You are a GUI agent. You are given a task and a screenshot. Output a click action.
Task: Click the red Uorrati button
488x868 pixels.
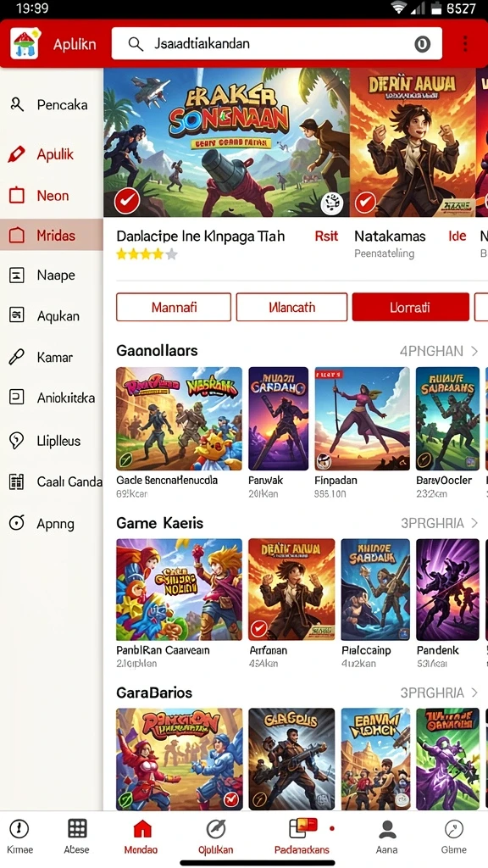tap(411, 307)
